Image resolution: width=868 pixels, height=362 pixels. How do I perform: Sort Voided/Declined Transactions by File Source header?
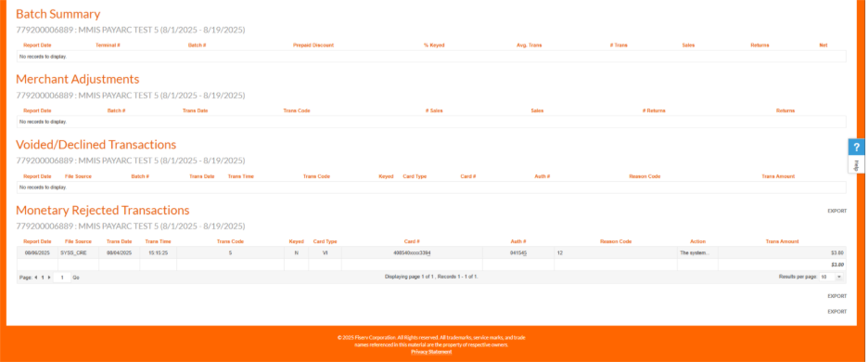coord(78,176)
